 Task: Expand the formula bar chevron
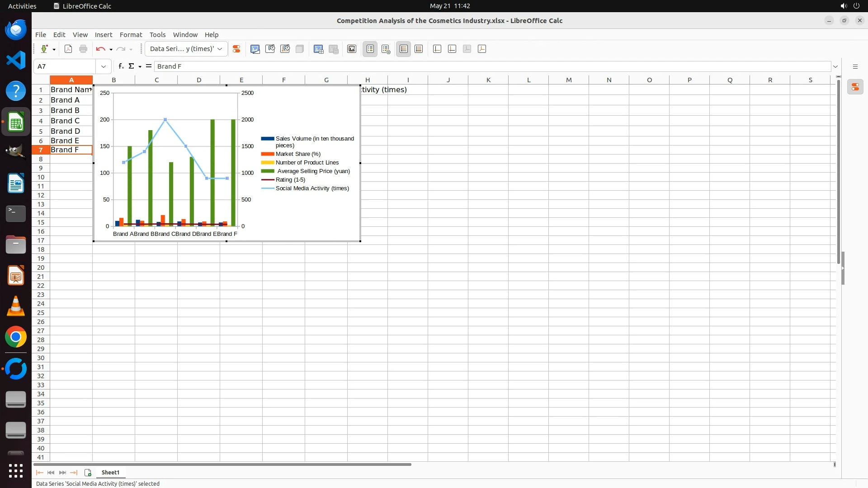(x=835, y=66)
